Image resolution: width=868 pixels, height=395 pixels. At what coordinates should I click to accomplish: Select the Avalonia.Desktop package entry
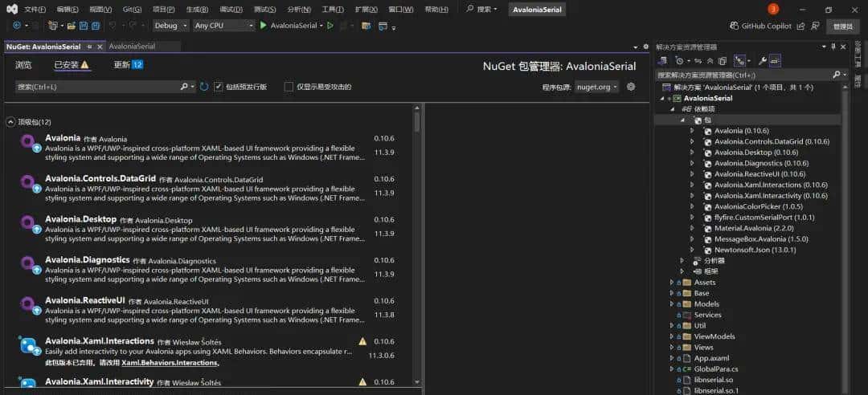pos(211,229)
